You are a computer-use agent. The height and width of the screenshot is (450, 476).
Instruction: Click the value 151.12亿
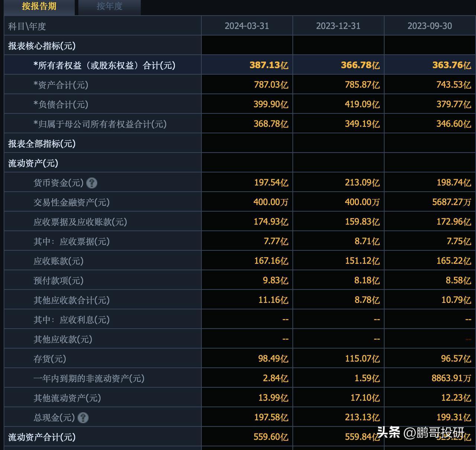[362, 261]
